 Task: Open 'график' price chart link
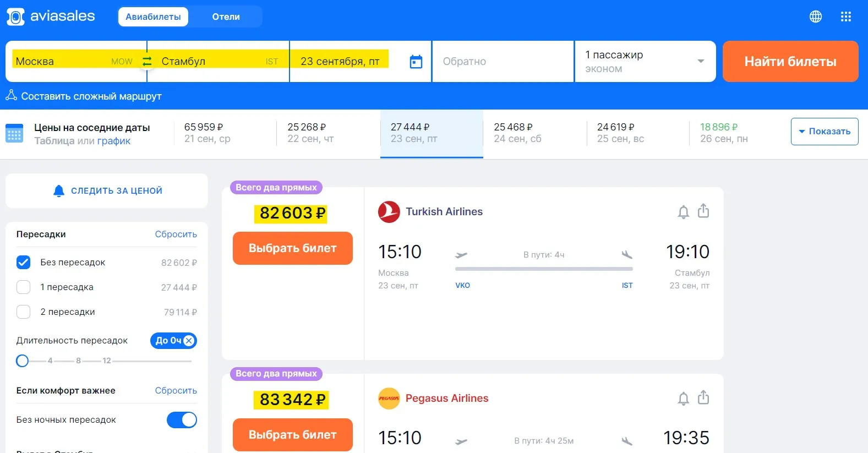(x=114, y=141)
